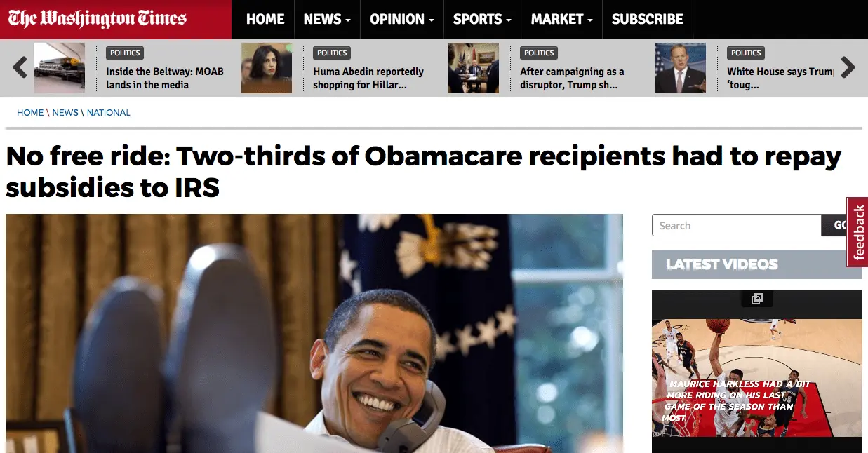
Task: Expand the OPINION dropdown menu
Action: [402, 20]
